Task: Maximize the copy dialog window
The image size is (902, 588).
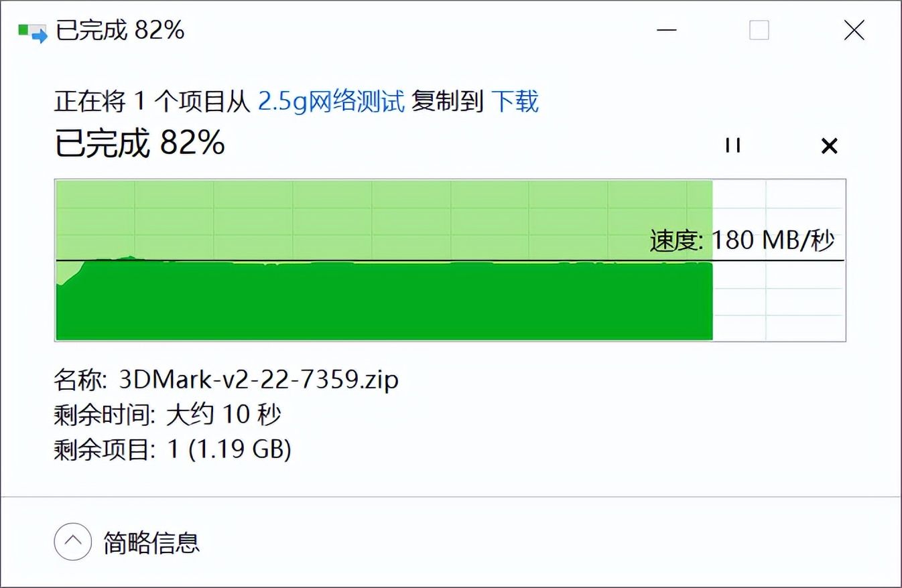Action: click(759, 30)
